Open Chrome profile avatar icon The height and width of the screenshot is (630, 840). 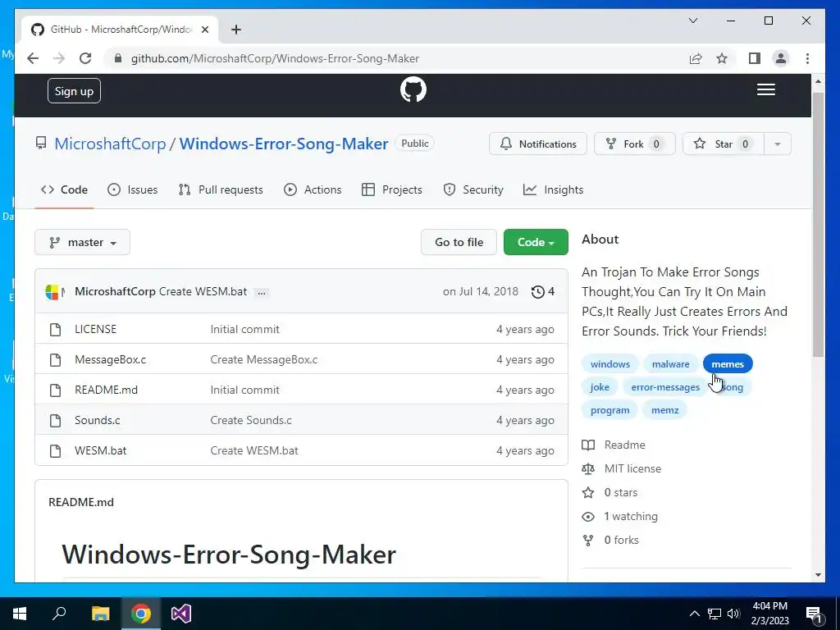coord(781,58)
